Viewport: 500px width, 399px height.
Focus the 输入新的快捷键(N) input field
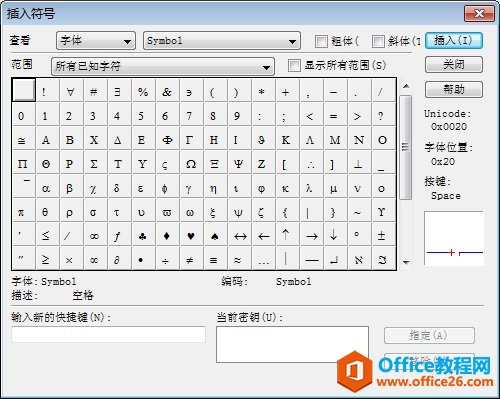[109, 334]
